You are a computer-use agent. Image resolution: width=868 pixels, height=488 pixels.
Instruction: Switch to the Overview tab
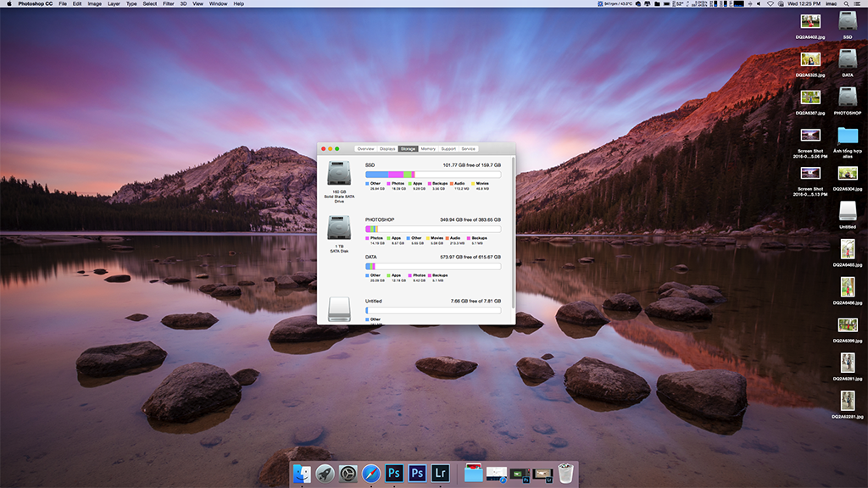(x=365, y=148)
